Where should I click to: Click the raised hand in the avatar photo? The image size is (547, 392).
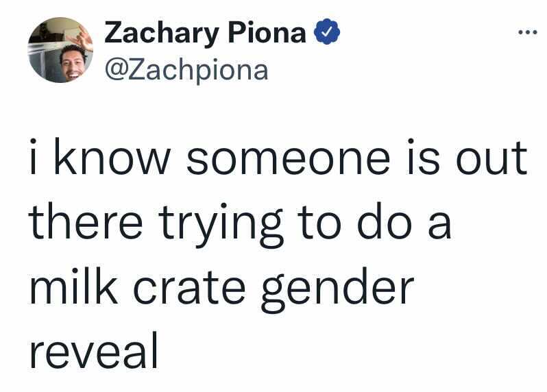[x=84, y=36]
